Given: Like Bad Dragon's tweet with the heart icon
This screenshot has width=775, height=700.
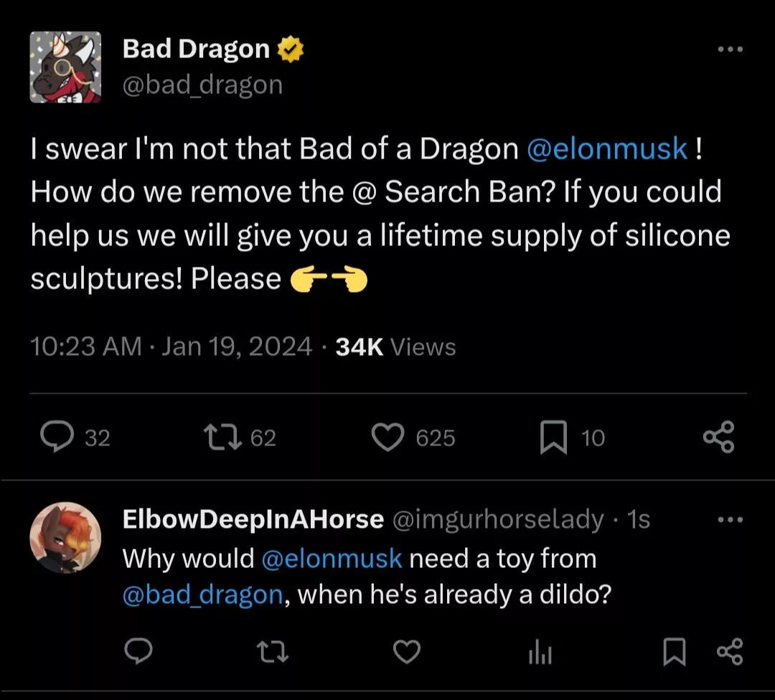Looking at the screenshot, I should 388,437.
